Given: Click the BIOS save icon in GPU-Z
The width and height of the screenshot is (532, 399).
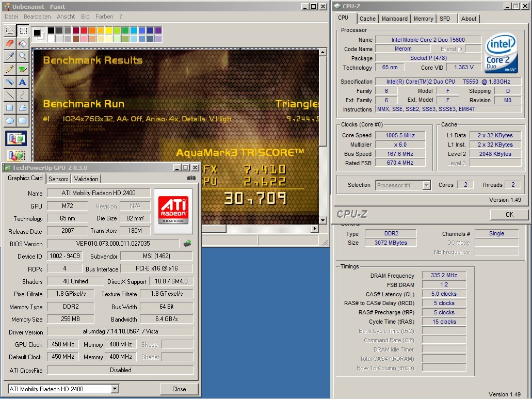Looking at the screenshot, I should (x=187, y=243).
